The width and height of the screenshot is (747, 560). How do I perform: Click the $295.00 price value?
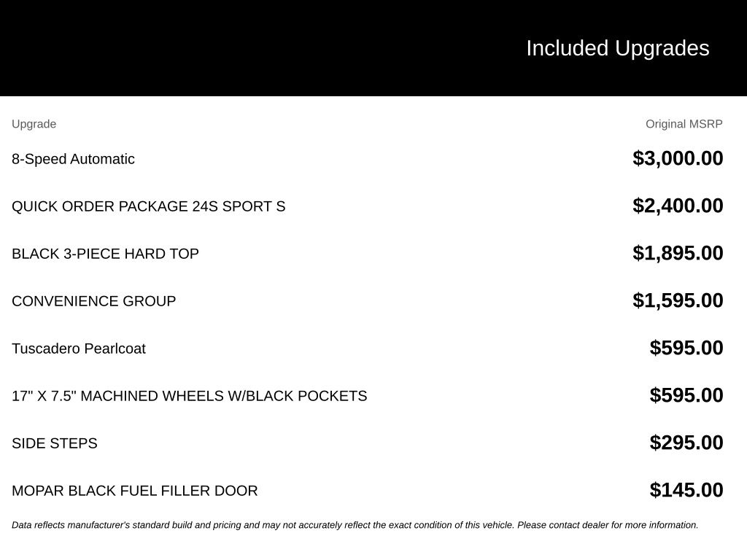point(686,443)
